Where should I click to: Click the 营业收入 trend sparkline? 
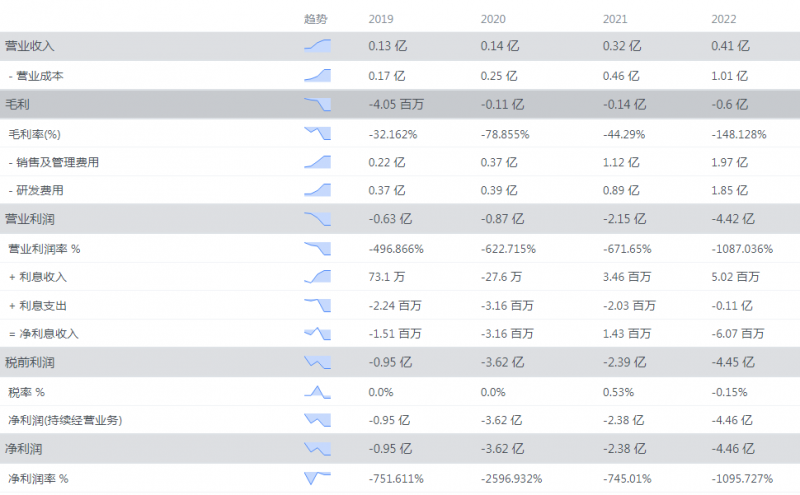pyautogui.click(x=317, y=46)
